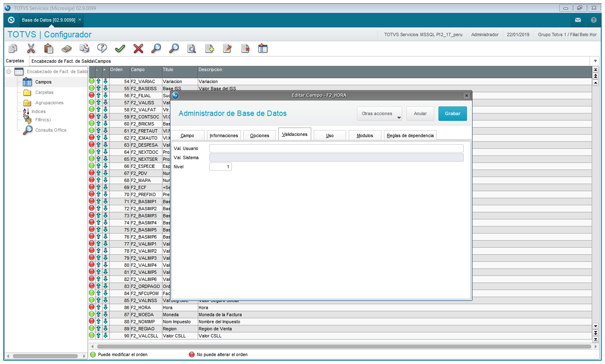The width and height of the screenshot is (605, 364).
Task: Open the mail envelope icon in header
Action: coord(578,20)
